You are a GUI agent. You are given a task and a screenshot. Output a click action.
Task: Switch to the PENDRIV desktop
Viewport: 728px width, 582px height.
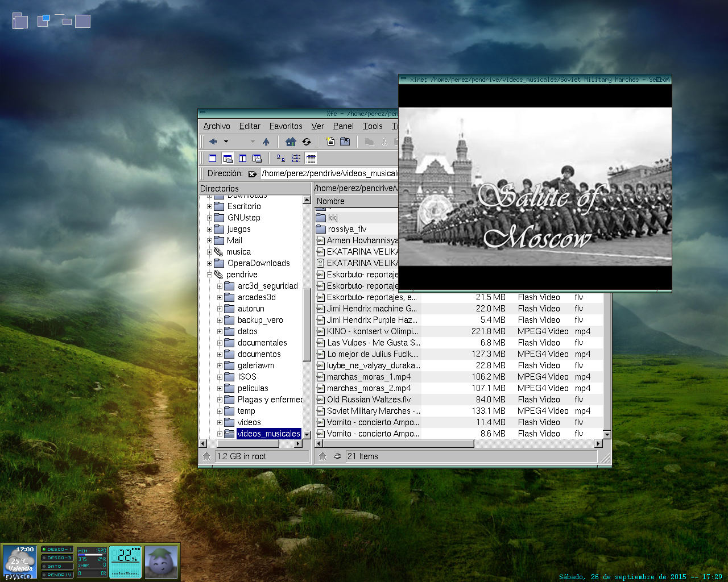click(x=57, y=575)
